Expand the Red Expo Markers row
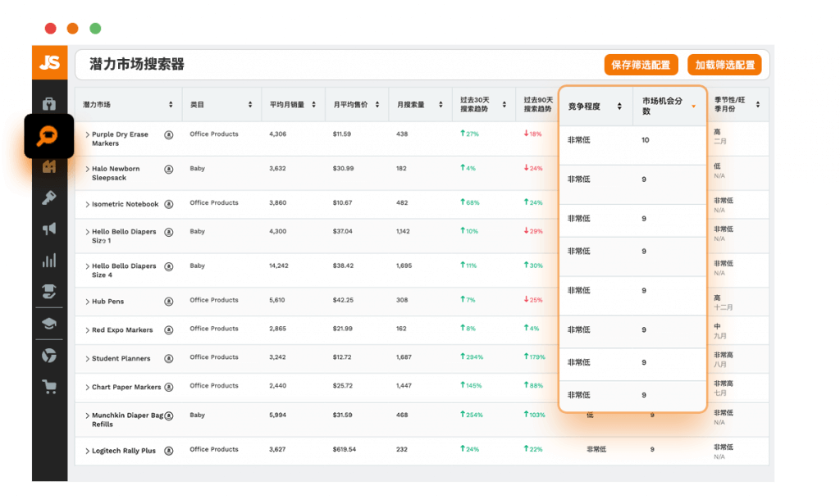This screenshot has height=504, width=840. [87, 330]
